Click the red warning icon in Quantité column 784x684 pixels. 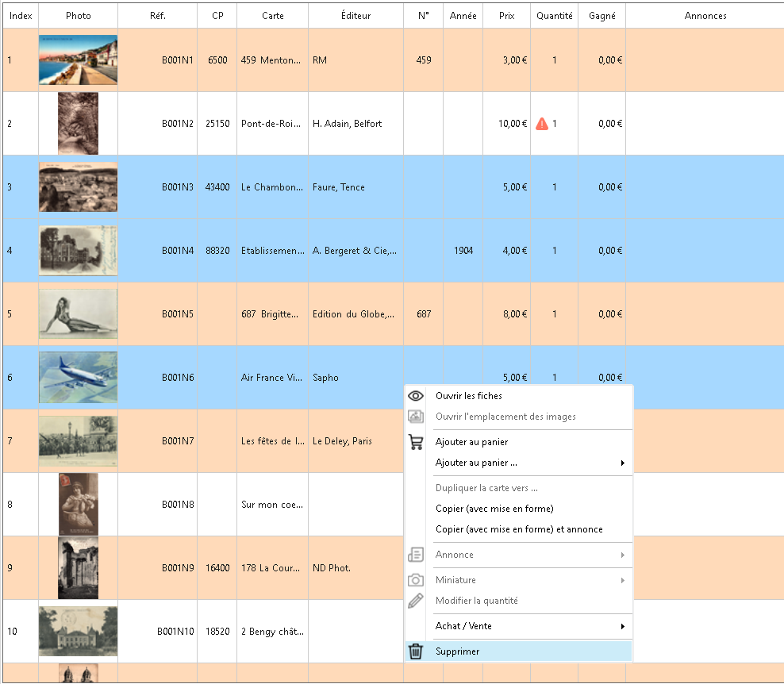pos(542,124)
